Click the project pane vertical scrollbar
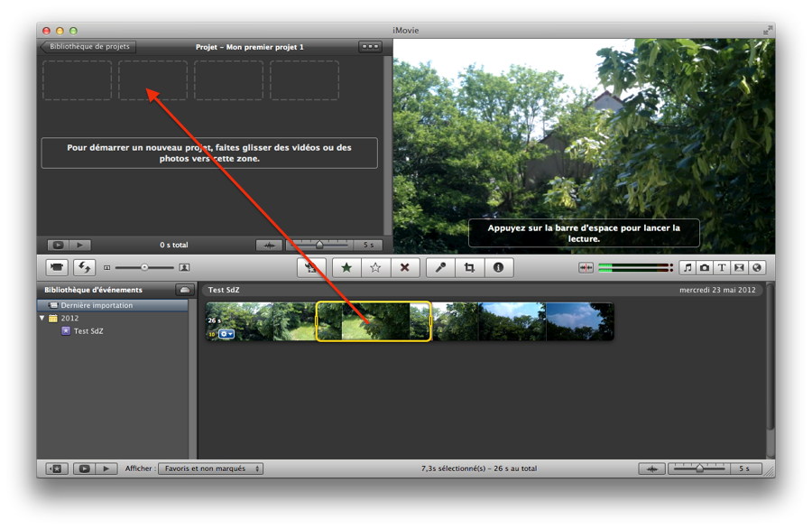Screen dimensions: 812x529 point(387,145)
